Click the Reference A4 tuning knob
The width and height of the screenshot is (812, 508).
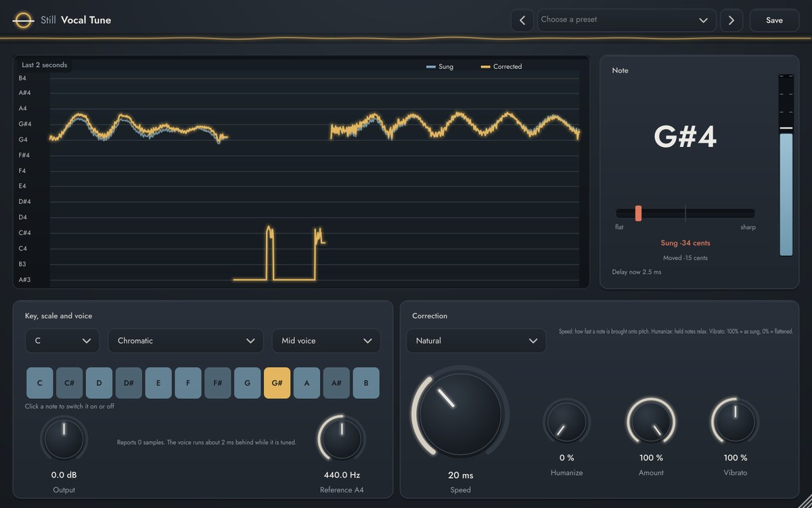pos(342,439)
